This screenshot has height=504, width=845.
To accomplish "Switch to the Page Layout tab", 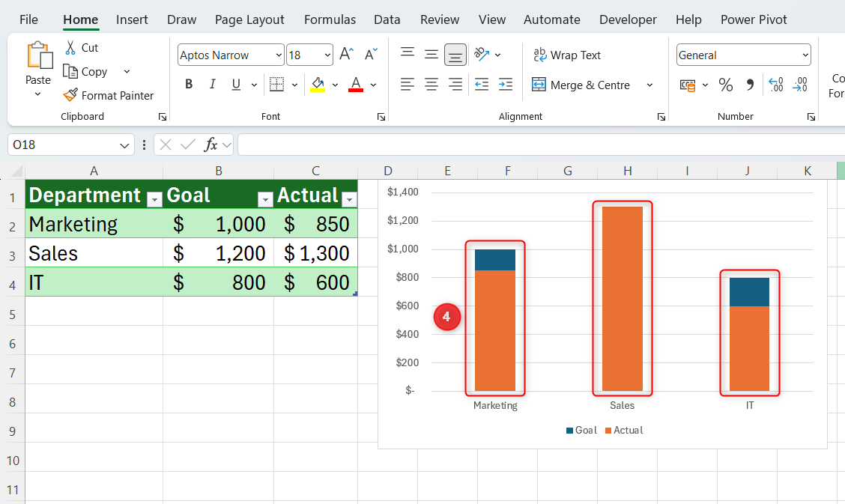I will pyautogui.click(x=249, y=20).
